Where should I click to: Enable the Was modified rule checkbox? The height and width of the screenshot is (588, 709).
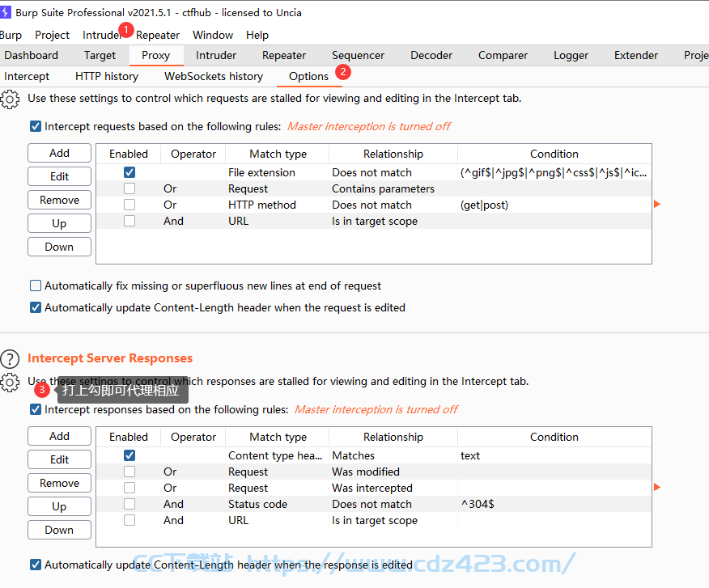(129, 472)
